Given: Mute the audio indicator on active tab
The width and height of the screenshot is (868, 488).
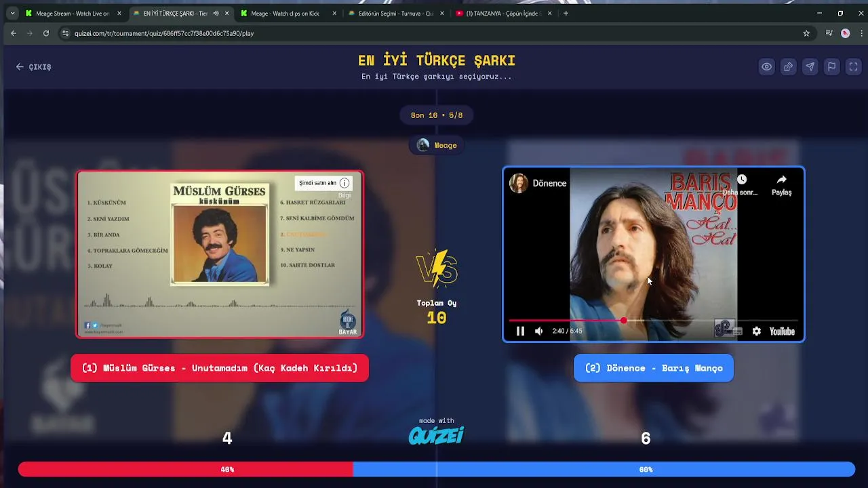Looking at the screenshot, I should (216, 13).
